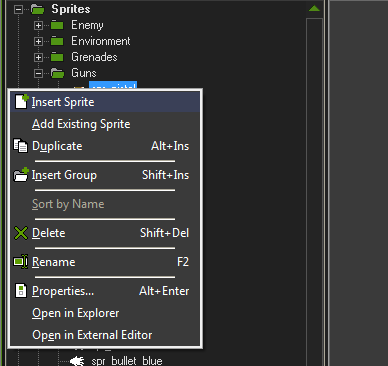Expand the Environment group
The image size is (388, 366).
[38, 41]
